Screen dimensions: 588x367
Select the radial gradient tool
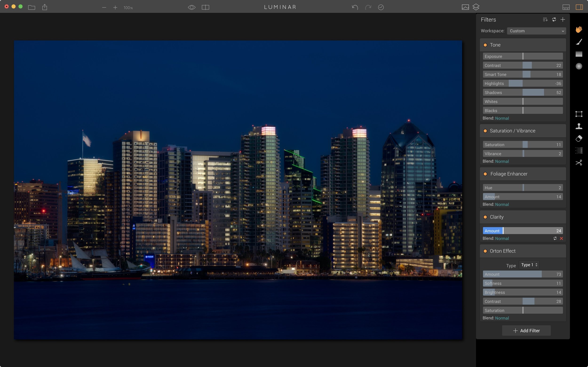[x=579, y=66]
